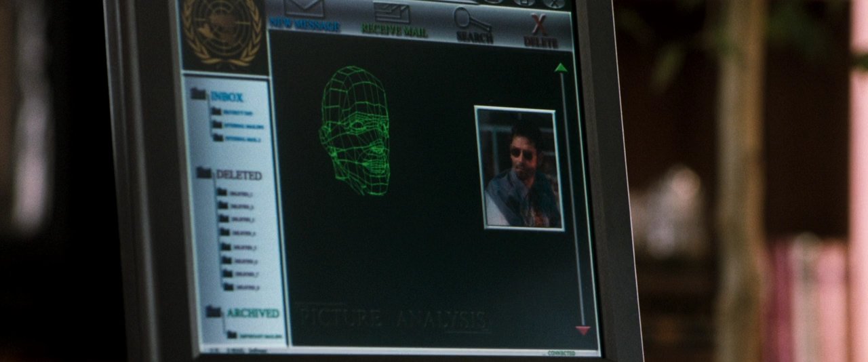Click the red scroll down arrow

pyautogui.click(x=583, y=330)
